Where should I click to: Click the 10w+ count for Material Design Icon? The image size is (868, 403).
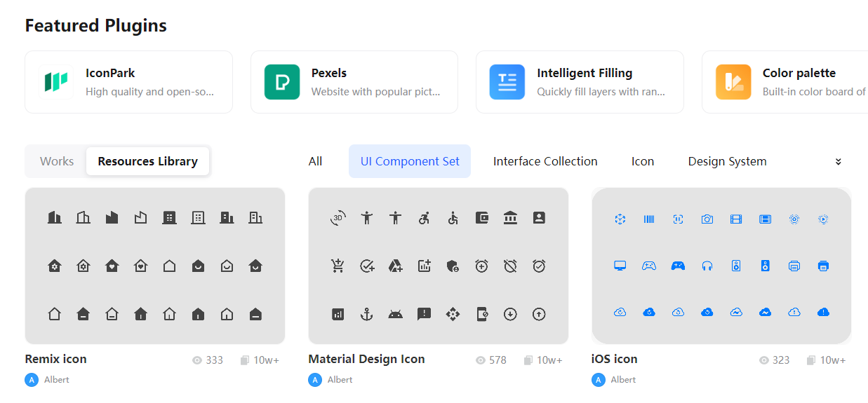pyautogui.click(x=550, y=360)
